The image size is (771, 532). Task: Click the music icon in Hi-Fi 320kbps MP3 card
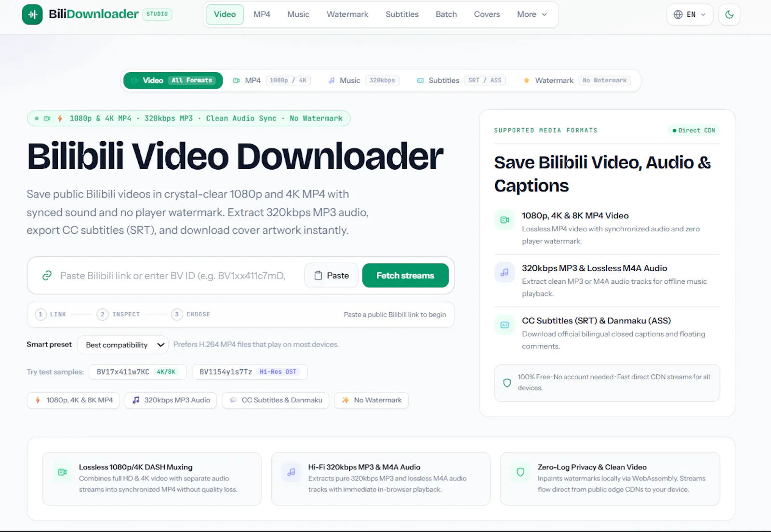tap(291, 473)
